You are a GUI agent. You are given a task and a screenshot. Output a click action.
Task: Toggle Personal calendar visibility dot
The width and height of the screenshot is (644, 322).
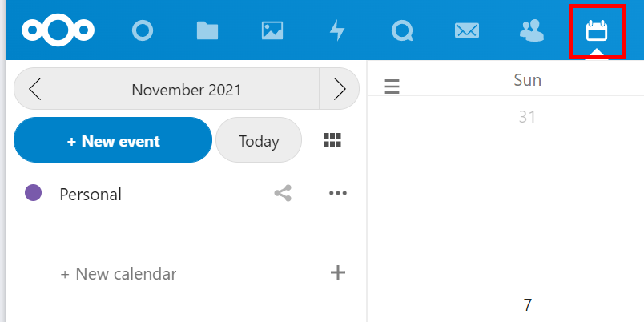tap(33, 193)
